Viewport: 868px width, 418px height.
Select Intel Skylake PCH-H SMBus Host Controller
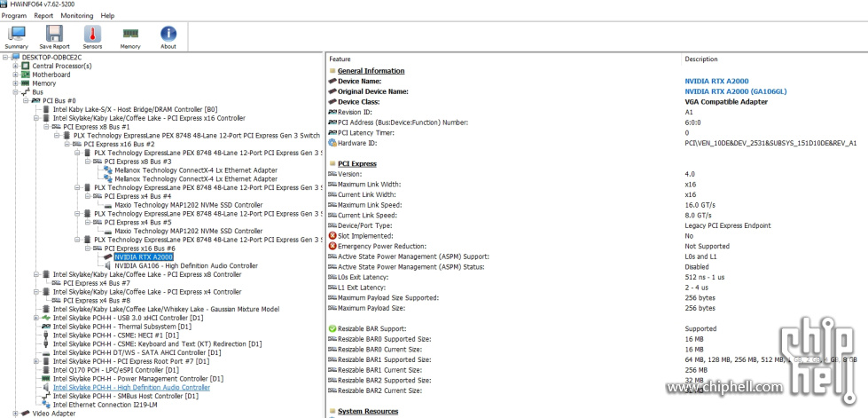pos(126,397)
